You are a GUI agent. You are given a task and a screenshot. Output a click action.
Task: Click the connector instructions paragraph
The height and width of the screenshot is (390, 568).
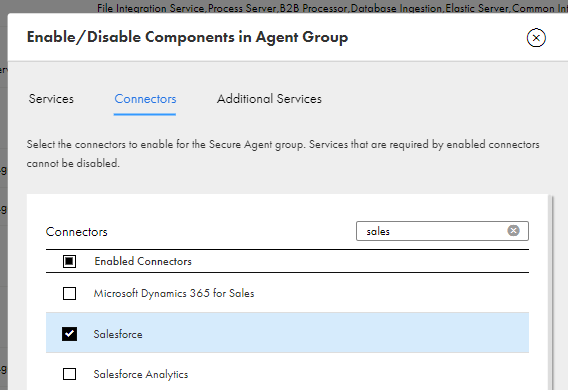pyautogui.click(x=283, y=154)
